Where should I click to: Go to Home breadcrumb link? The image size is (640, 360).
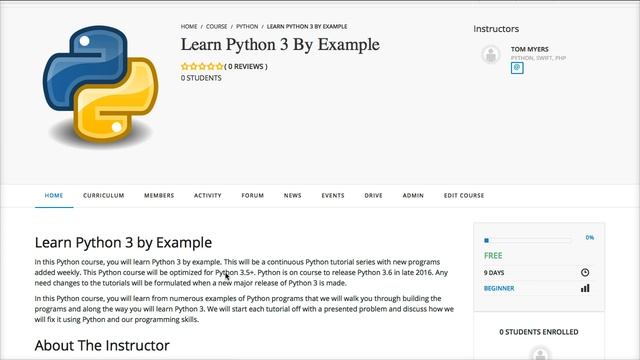(189, 27)
